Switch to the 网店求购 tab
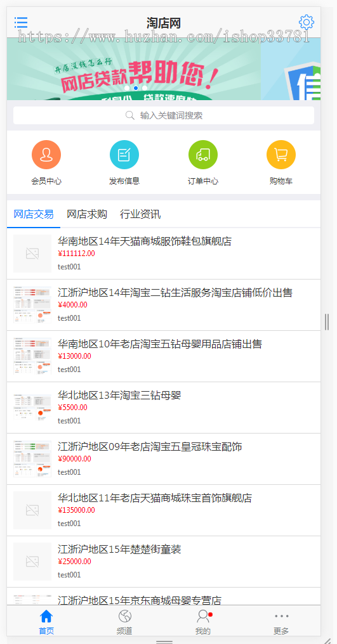This screenshot has height=644, width=337. (87, 214)
